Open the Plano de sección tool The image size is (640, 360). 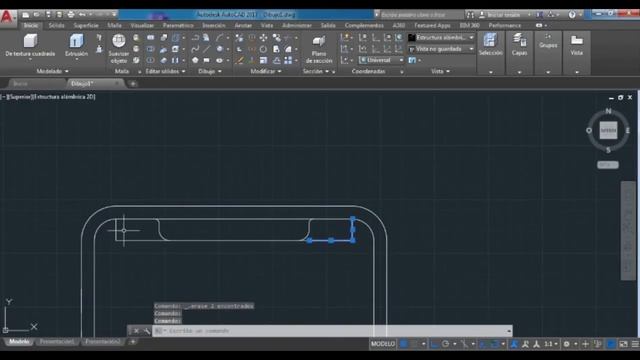[319, 49]
